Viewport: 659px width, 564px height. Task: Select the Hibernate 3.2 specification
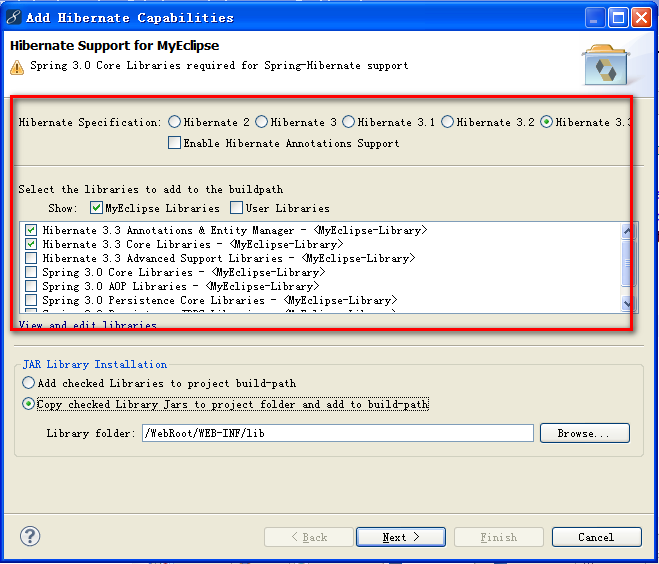coord(447,122)
